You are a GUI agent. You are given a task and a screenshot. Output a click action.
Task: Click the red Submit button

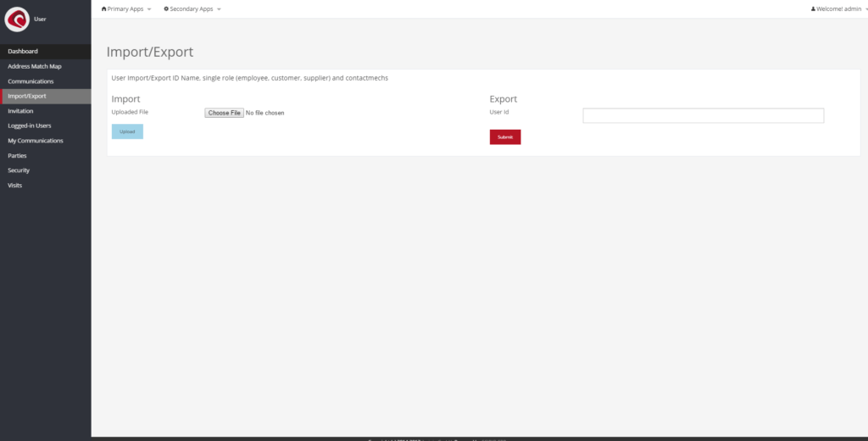point(505,137)
